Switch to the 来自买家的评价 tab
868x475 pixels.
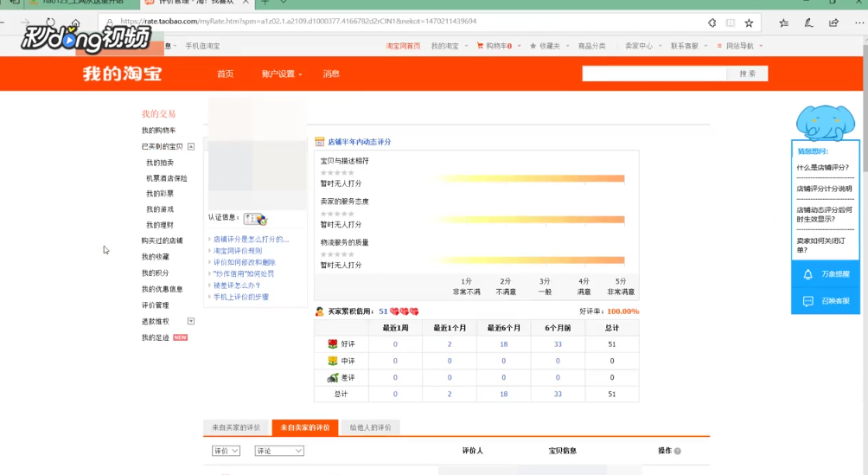coord(236,427)
